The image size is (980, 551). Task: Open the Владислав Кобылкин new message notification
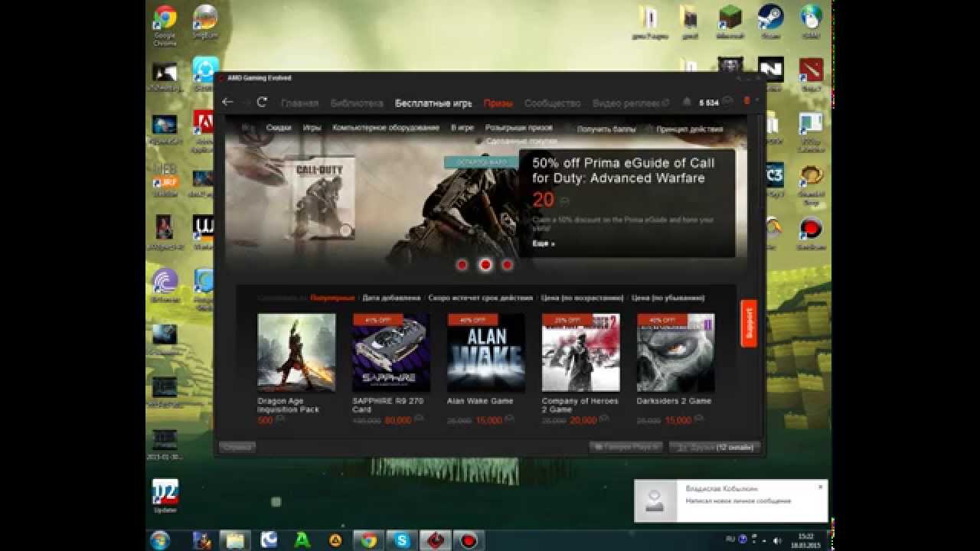pyautogui.click(x=731, y=500)
